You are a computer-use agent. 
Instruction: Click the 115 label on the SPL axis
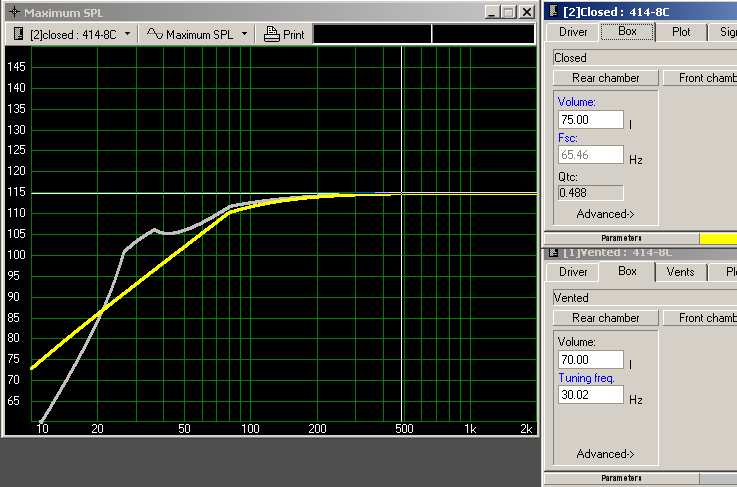coord(16,193)
